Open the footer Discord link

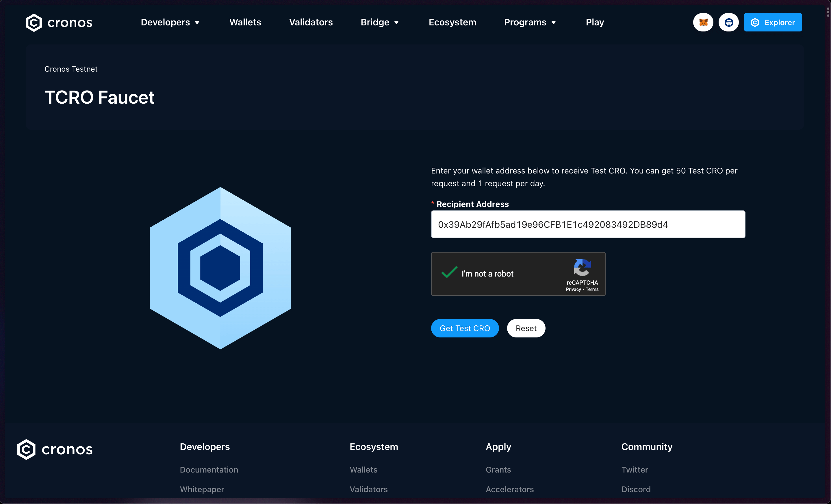coord(636,489)
